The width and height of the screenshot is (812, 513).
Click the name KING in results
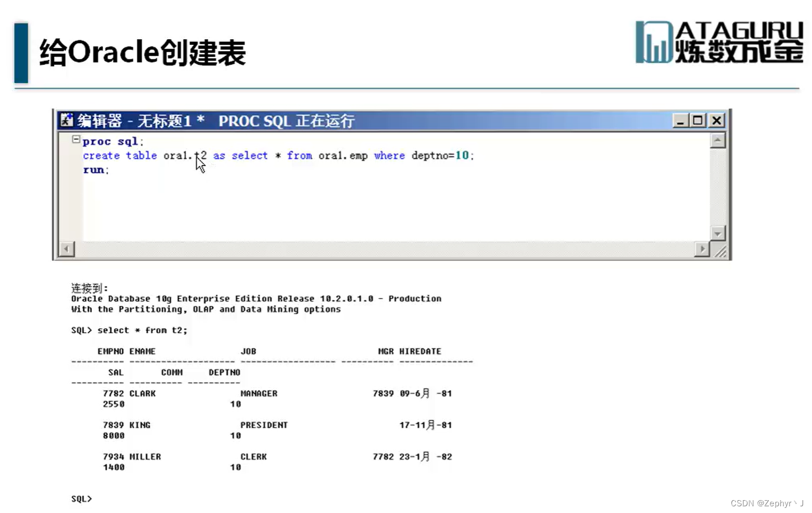(x=140, y=425)
